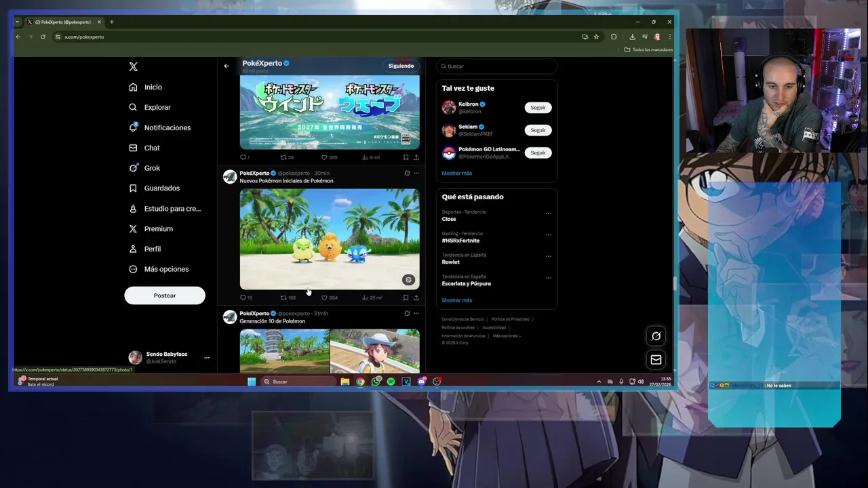Image resolution: width=868 pixels, height=488 pixels.
Task: Click the Windows Start button
Action: coord(252,382)
